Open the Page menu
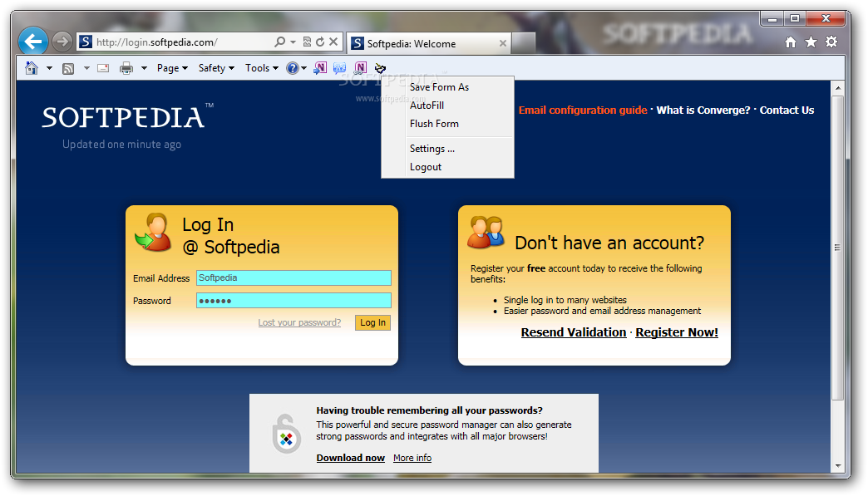868x496 pixels. tap(172, 68)
